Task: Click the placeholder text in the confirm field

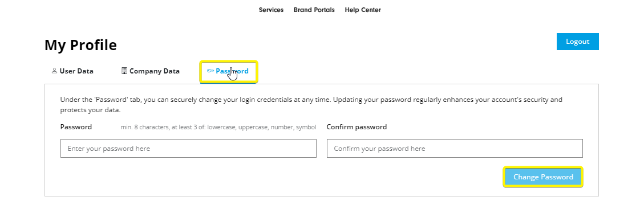Action: pyautogui.click(x=379, y=148)
